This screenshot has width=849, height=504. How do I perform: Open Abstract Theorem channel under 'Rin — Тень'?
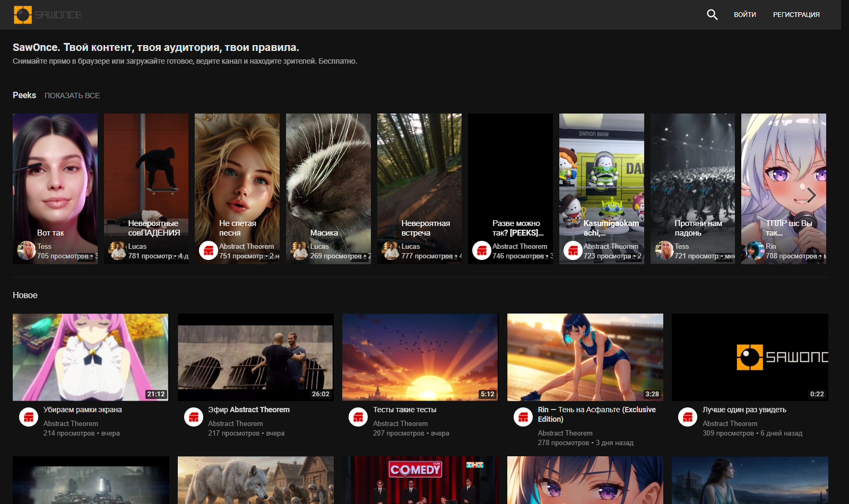565,433
